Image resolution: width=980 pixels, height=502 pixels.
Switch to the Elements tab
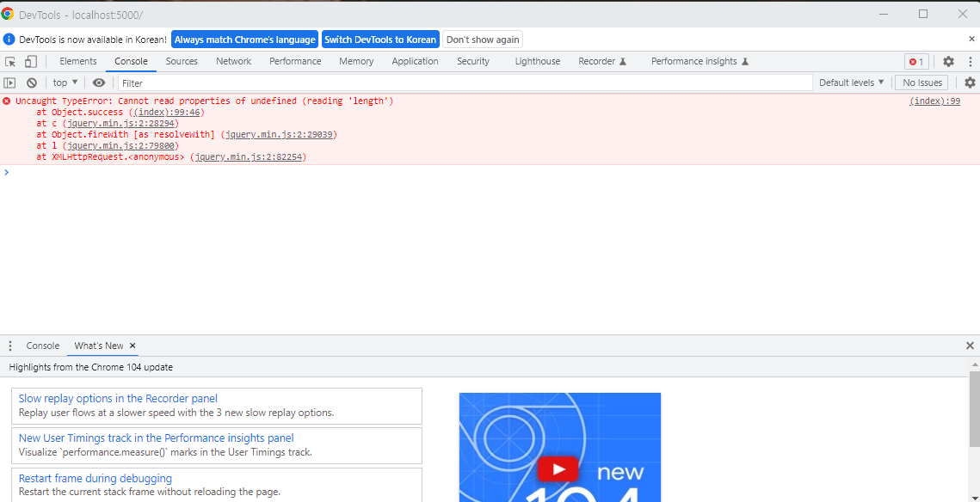[x=78, y=61]
